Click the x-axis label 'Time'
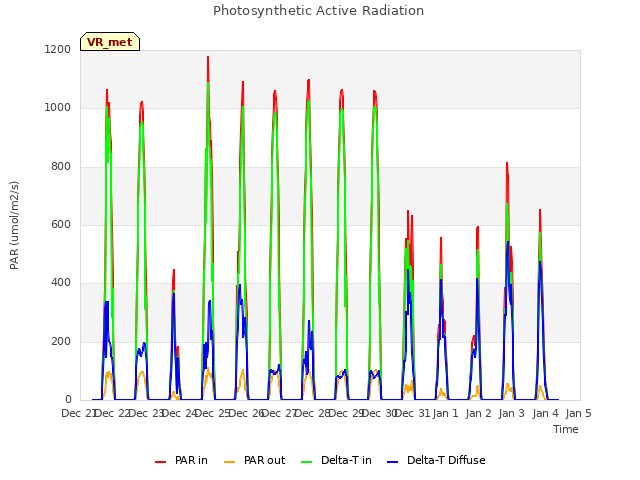The height and width of the screenshot is (480, 640). pyautogui.click(x=566, y=429)
